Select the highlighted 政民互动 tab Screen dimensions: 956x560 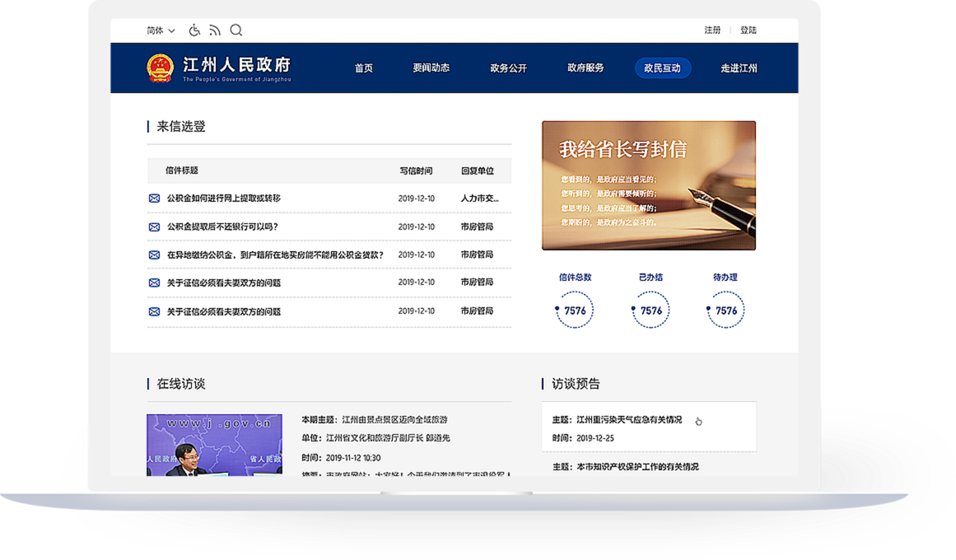pyautogui.click(x=662, y=68)
